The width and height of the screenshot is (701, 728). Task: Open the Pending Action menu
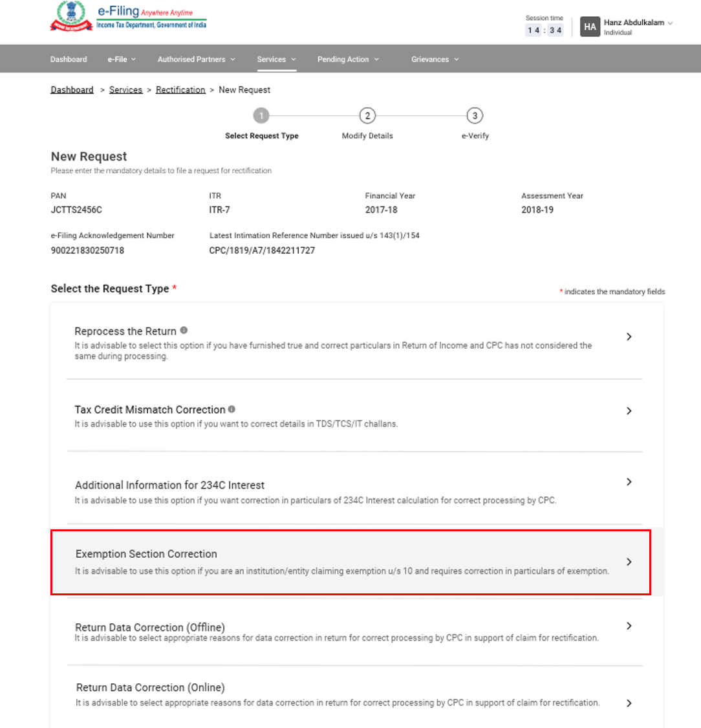coord(348,59)
